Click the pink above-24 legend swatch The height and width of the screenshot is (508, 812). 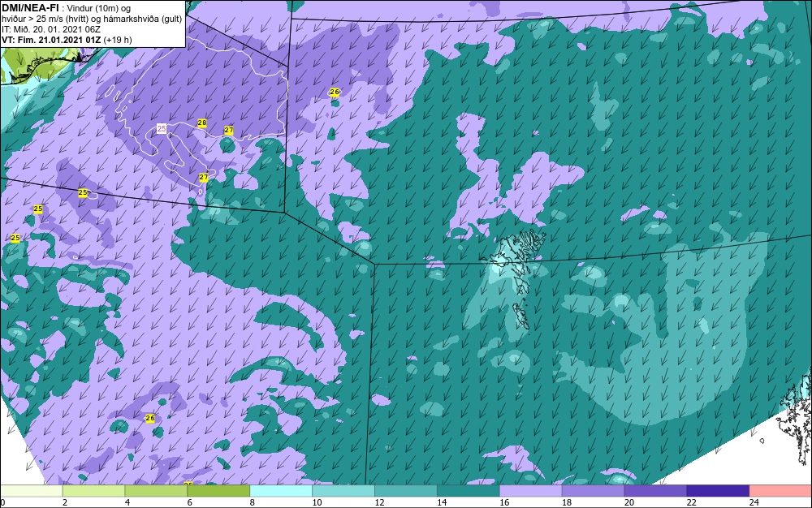780,491
